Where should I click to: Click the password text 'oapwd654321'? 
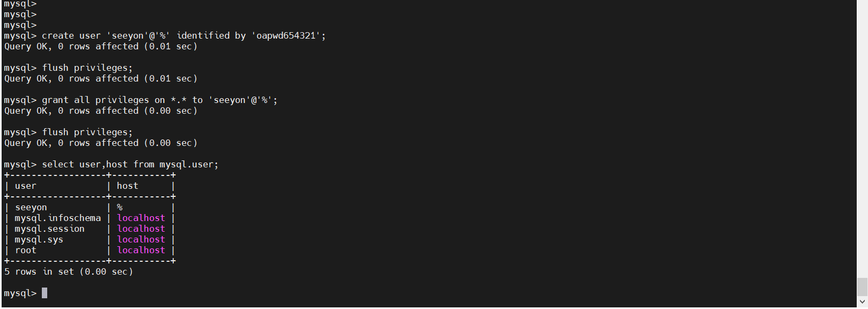pyautogui.click(x=286, y=36)
